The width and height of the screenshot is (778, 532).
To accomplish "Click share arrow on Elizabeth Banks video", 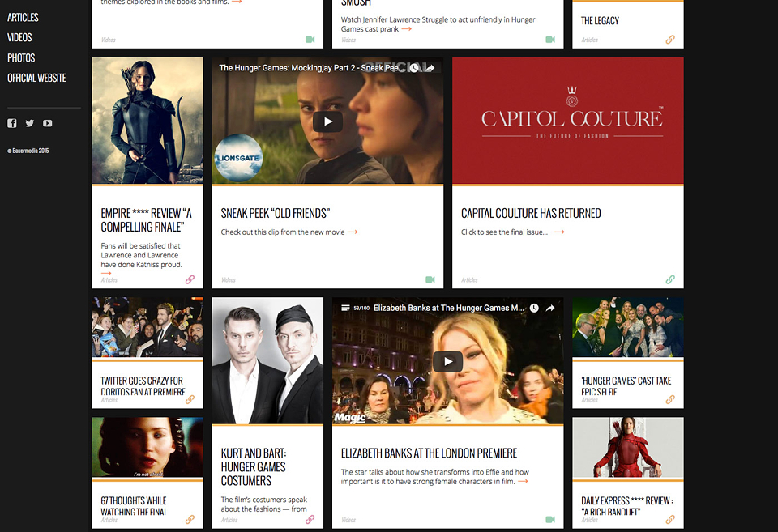I will coord(550,308).
